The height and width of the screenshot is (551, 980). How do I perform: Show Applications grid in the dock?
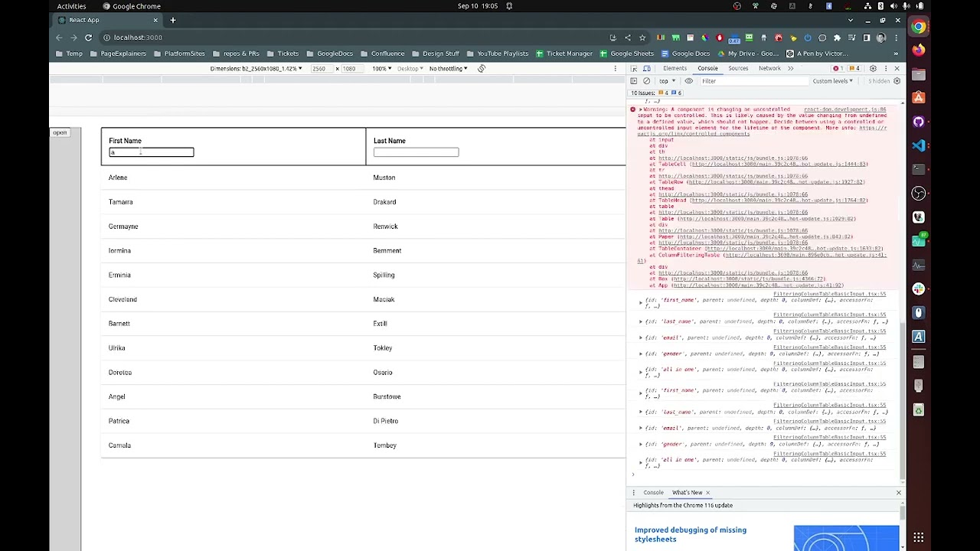tap(919, 537)
